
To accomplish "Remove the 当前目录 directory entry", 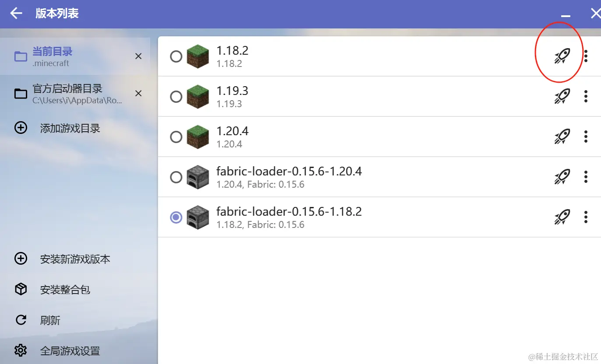I will click(x=138, y=56).
